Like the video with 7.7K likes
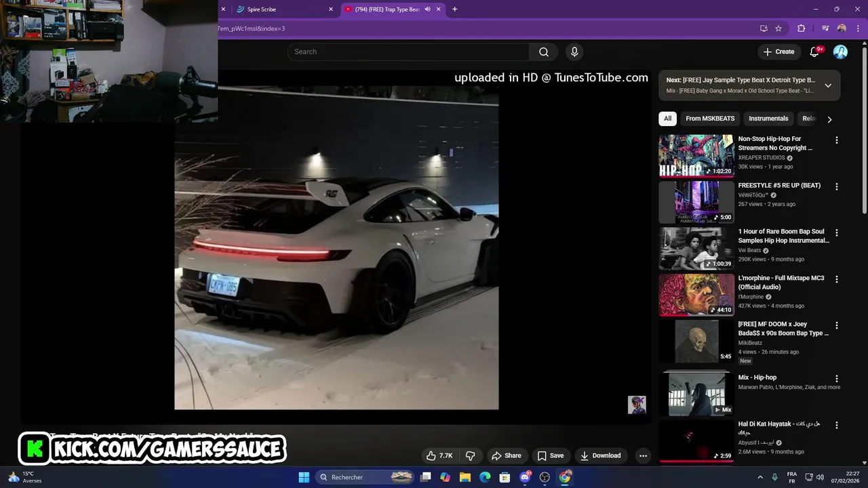The height and width of the screenshot is (488, 868). 439,455
